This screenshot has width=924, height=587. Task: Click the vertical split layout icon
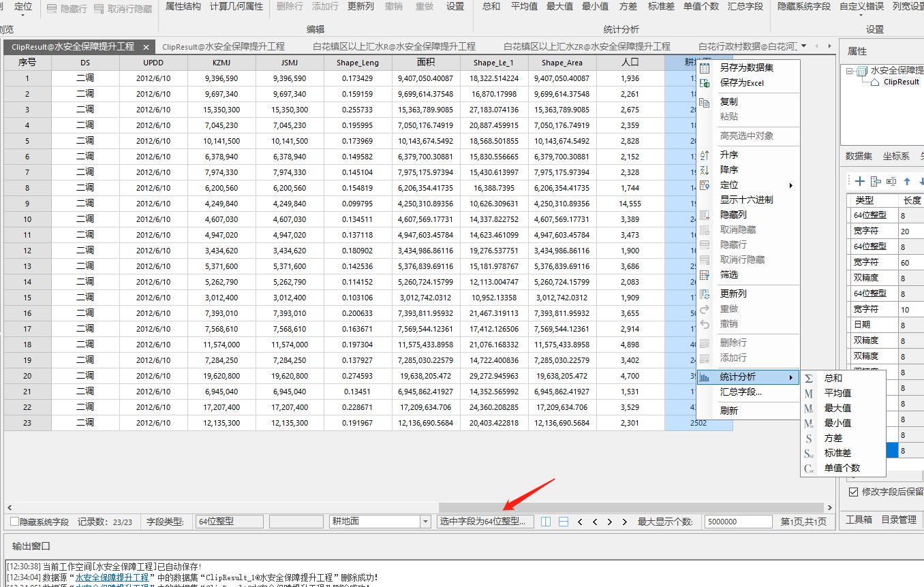tap(546, 522)
